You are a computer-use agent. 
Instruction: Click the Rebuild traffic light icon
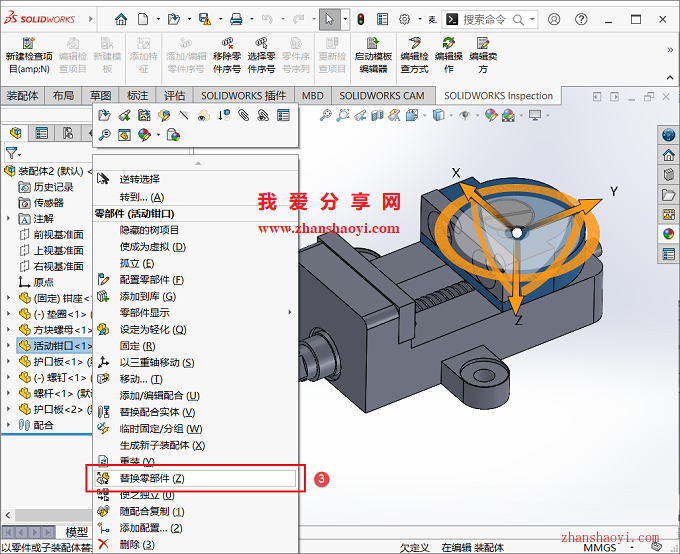[361, 19]
